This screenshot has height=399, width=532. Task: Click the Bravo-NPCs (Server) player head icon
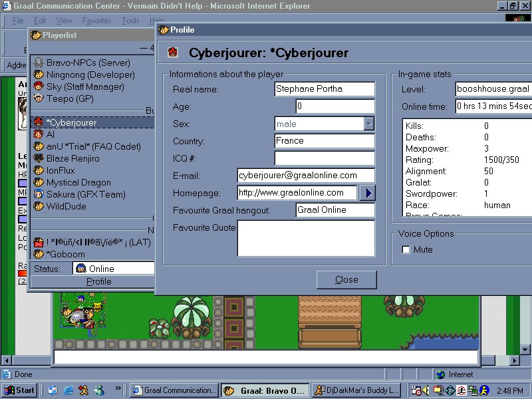(x=39, y=63)
